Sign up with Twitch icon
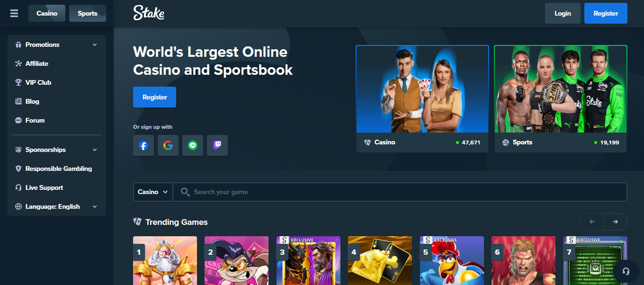 tap(217, 145)
